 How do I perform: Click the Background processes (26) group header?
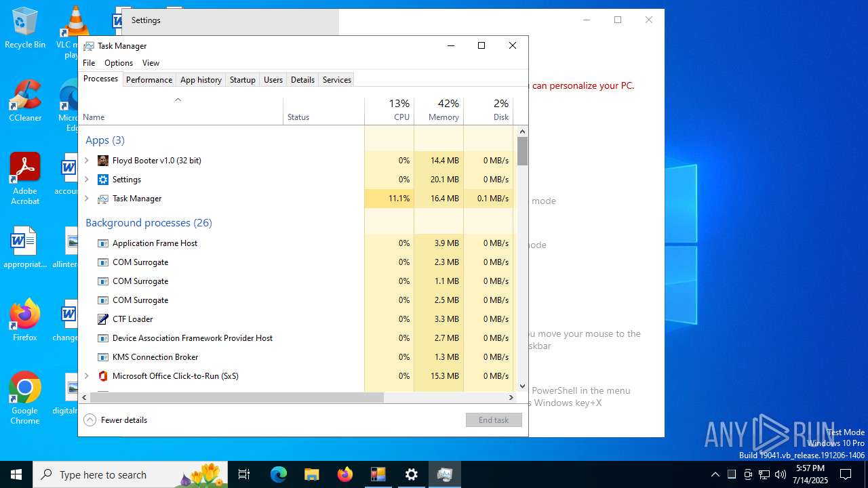[149, 223]
